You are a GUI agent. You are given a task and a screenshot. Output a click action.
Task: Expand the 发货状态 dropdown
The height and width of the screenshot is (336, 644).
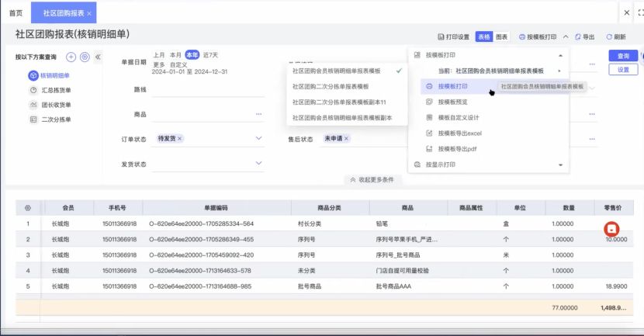click(259, 165)
